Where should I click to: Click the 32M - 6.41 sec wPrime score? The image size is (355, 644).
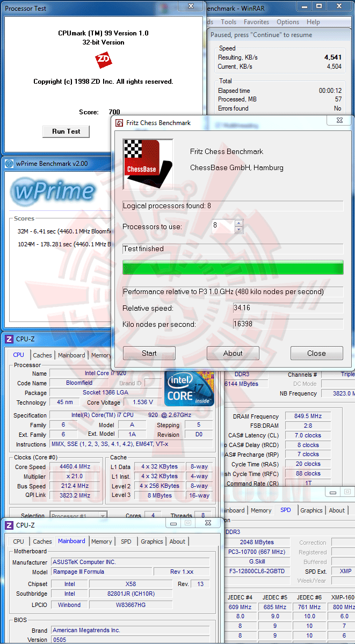64,231
